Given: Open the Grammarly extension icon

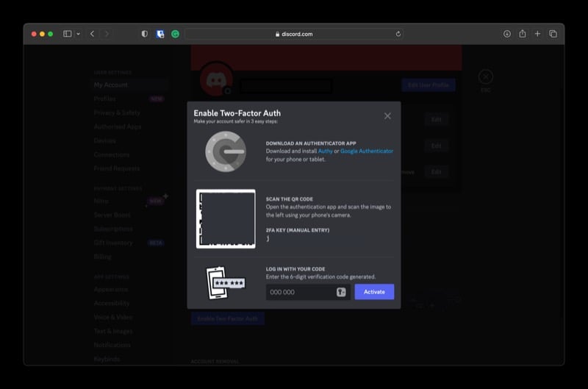Looking at the screenshot, I should coord(175,34).
